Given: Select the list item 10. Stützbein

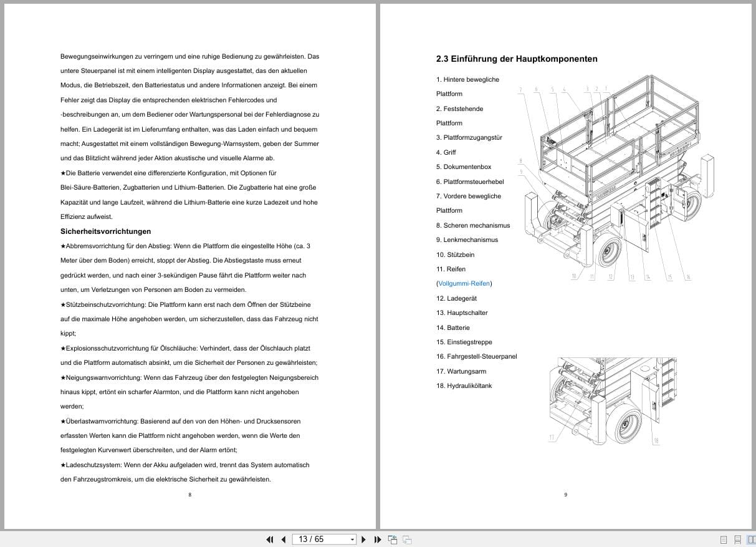Looking at the screenshot, I should 455,254.
